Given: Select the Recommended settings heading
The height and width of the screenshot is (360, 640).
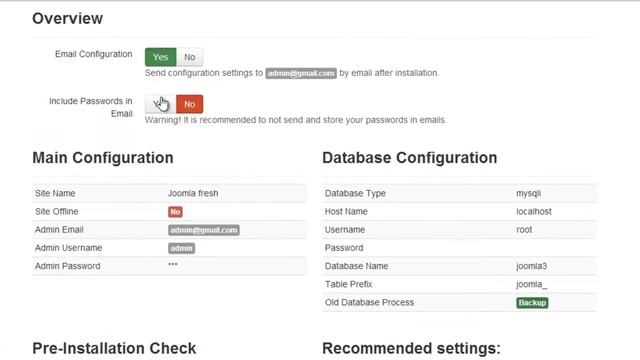Looking at the screenshot, I should click(x=411, y=349).
